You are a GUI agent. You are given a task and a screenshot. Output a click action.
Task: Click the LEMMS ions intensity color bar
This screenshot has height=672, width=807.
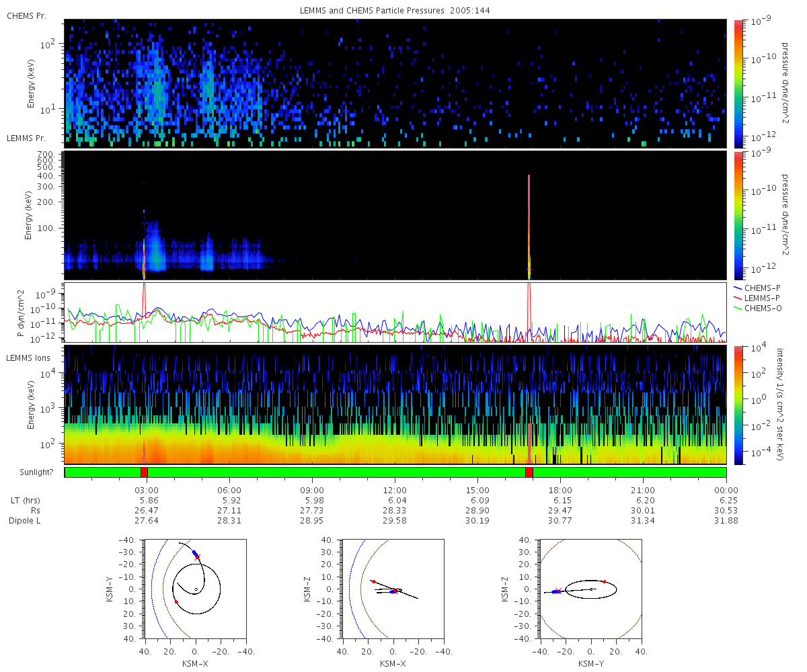pos(738,405)
